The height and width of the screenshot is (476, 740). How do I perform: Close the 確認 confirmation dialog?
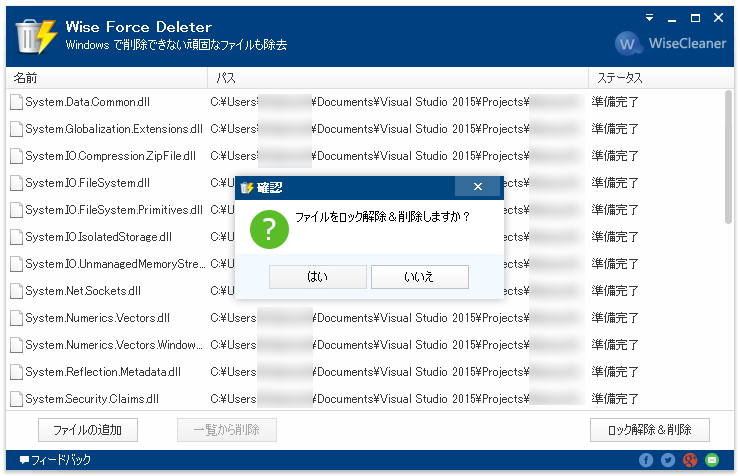[478, 187]
